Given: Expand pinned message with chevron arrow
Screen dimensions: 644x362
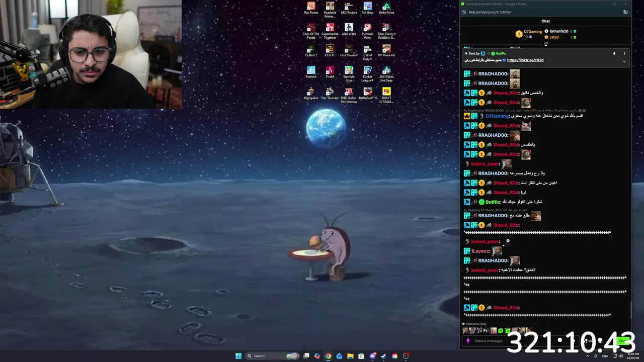Looking at the screenshot, I should (x=624, y=61).
